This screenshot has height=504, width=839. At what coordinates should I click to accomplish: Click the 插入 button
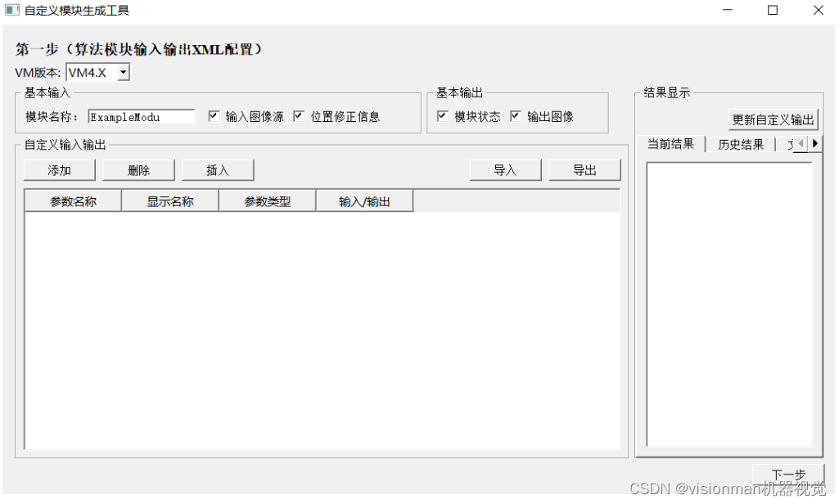click(x=218, y=169)
